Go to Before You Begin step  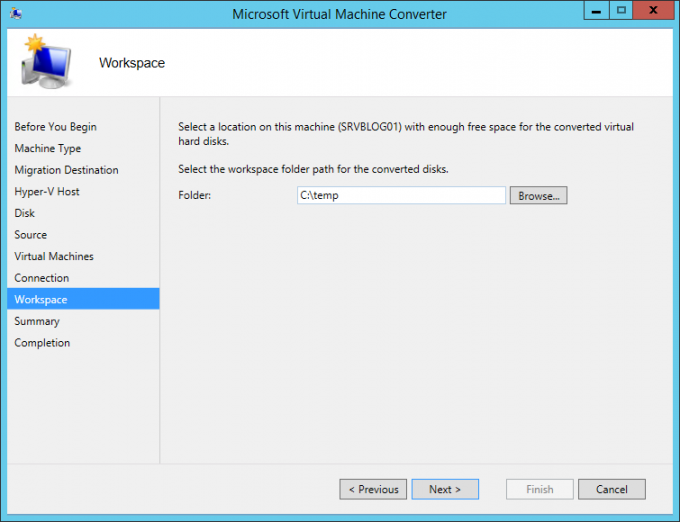point(55,127)
